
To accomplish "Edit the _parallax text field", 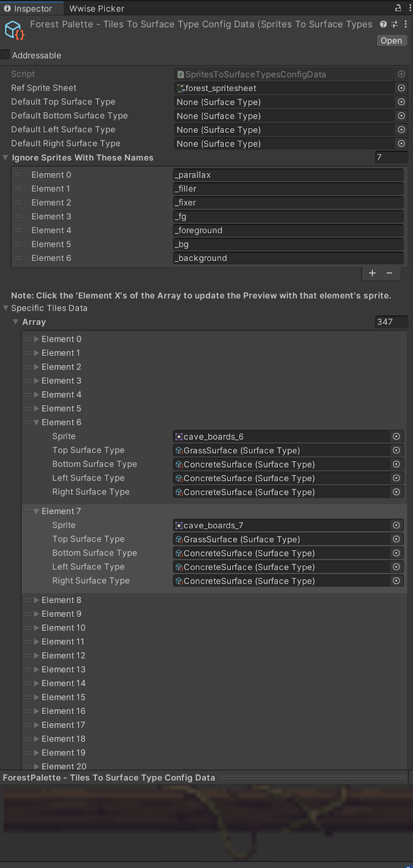I will (288, 175).
